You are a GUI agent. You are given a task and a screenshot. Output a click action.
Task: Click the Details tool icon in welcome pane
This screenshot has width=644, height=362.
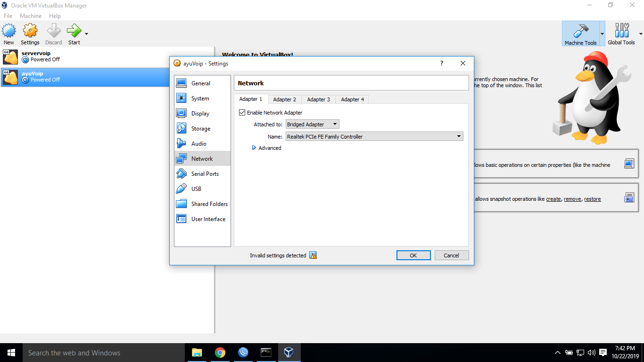pos(629,164)
